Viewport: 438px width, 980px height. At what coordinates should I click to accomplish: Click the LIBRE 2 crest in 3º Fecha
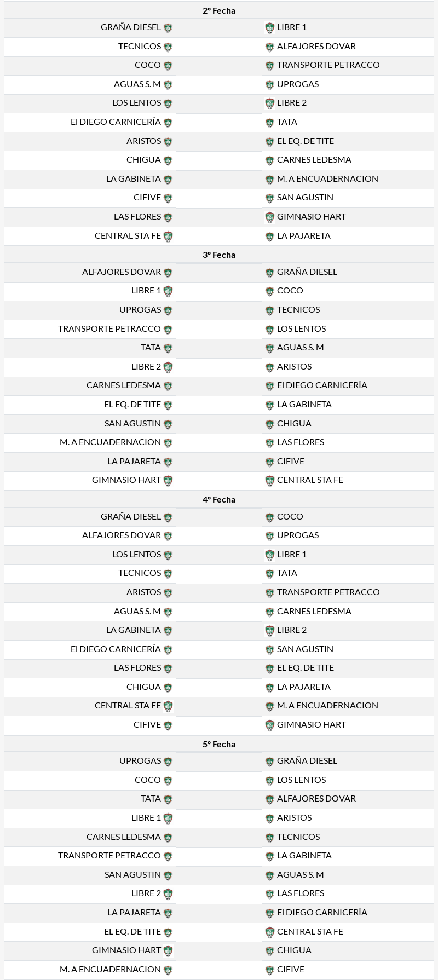click(x=168, y=367)
